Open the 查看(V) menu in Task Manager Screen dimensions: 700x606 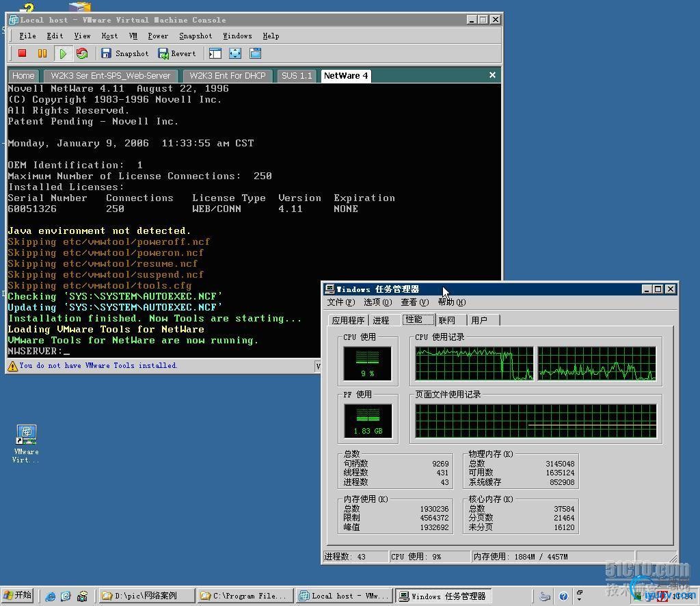point(414,302)
